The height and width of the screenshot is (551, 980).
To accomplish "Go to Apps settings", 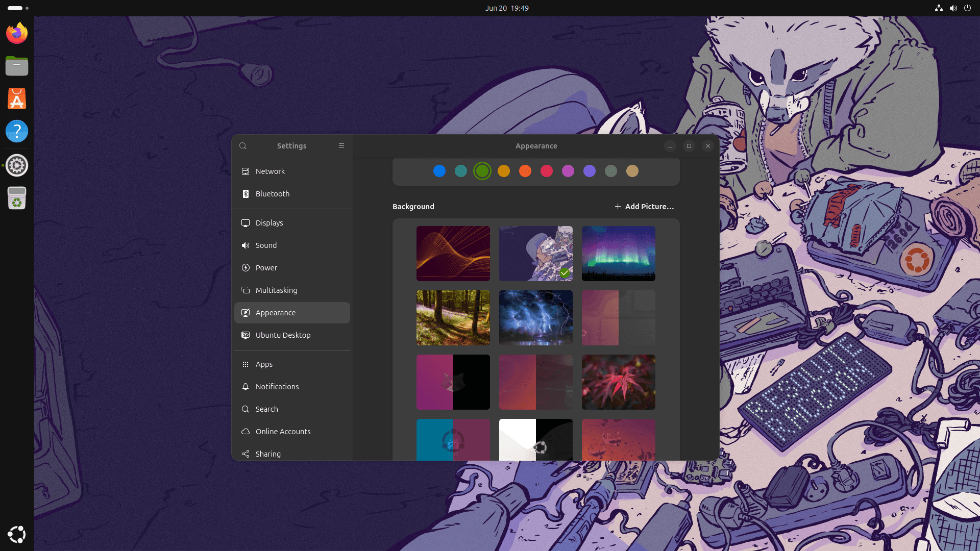I will [292, 364].
